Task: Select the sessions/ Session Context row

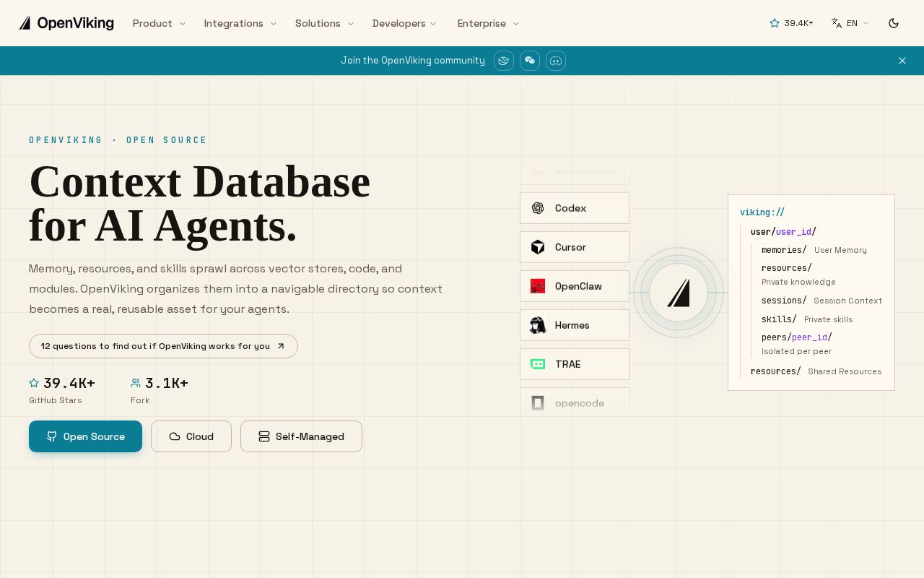Action: tap(821, 301)
